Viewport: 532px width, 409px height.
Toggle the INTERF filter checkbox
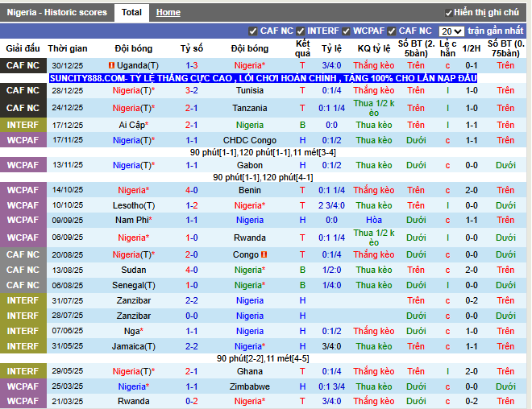(301, 31)
